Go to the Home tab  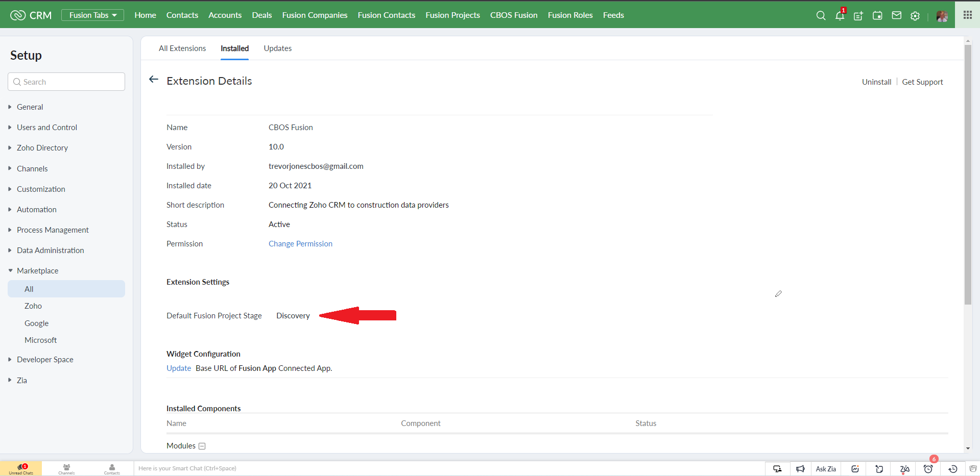(145, 15)
